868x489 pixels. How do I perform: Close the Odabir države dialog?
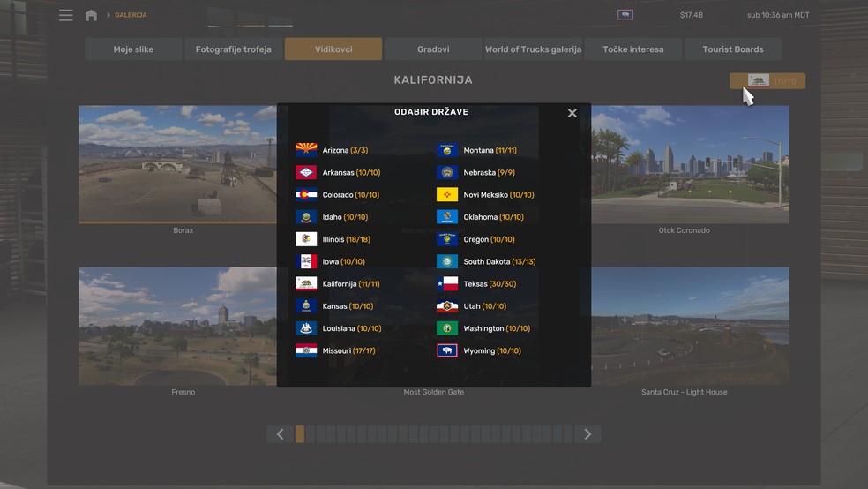[572, 113]
